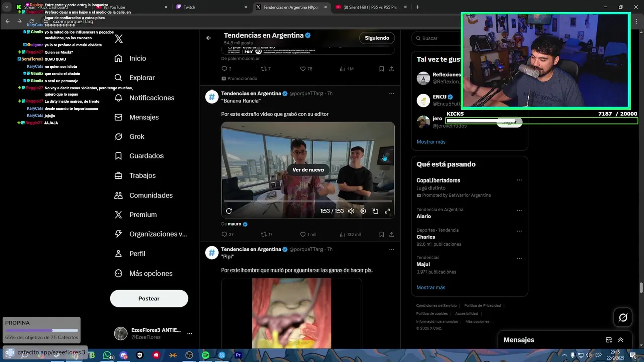This screenshot has height=362, width=644.
Task: Open WhatsApp from the taskbar
Action: coord(107,355)
